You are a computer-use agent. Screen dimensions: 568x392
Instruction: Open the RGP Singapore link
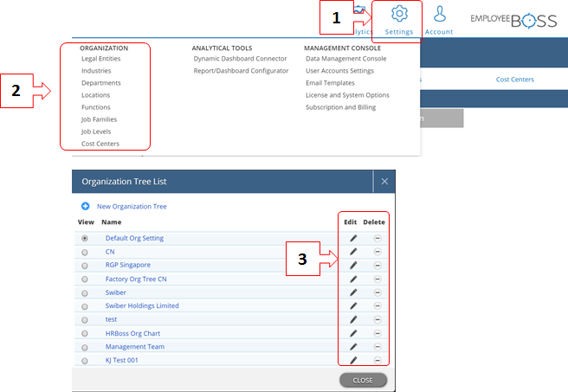(x=128, y=265)
